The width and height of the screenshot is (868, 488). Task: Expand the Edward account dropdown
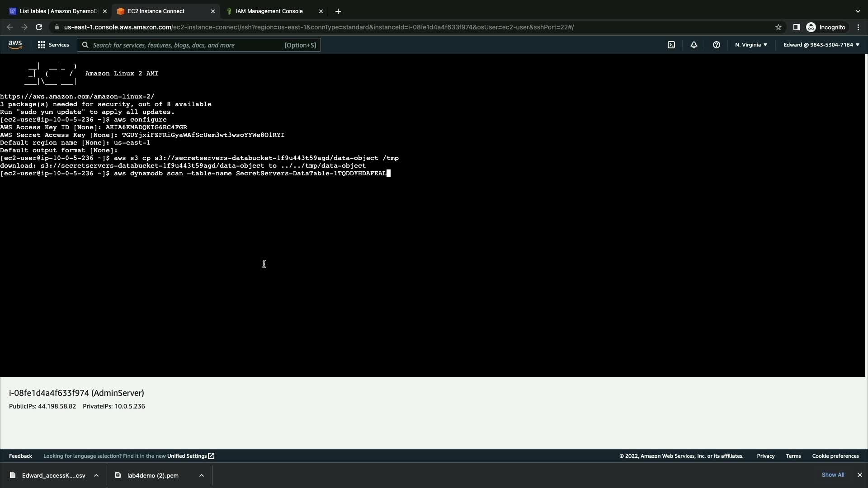[821, 45]
